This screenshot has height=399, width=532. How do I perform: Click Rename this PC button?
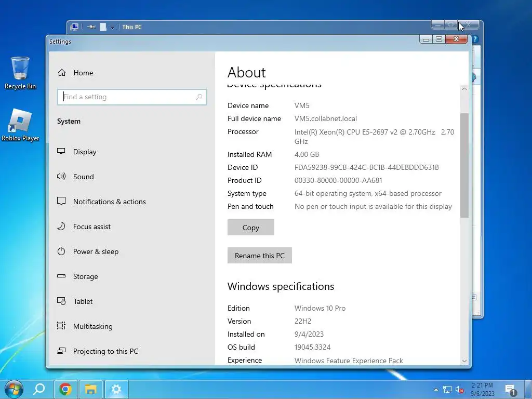pos(260,256)
